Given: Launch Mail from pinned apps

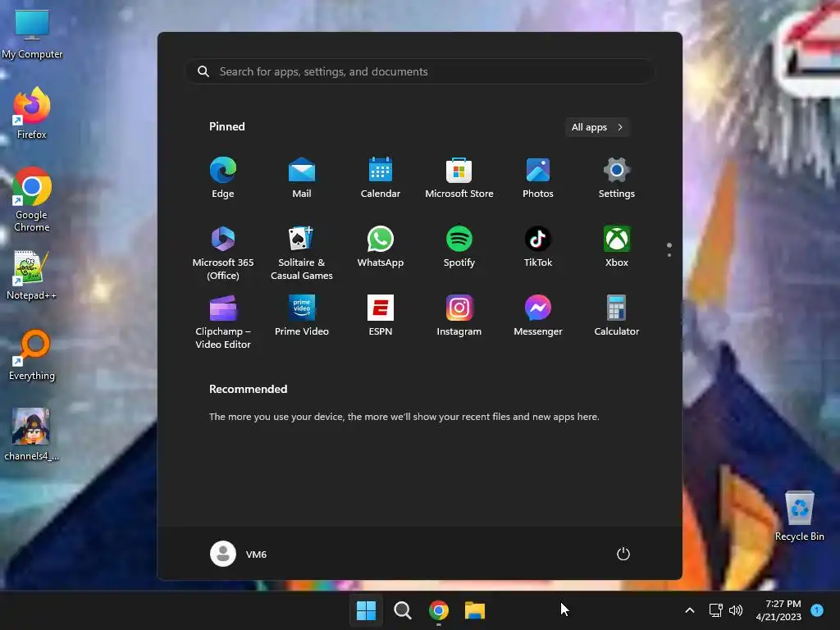Looking at the screenshot, I should click(302, 178).
